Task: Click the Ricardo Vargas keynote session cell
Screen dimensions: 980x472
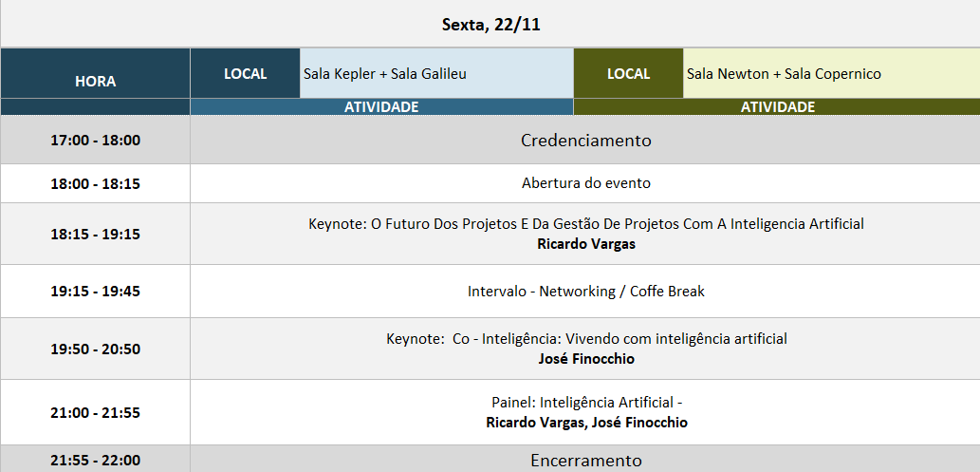Action: point(585,234)
